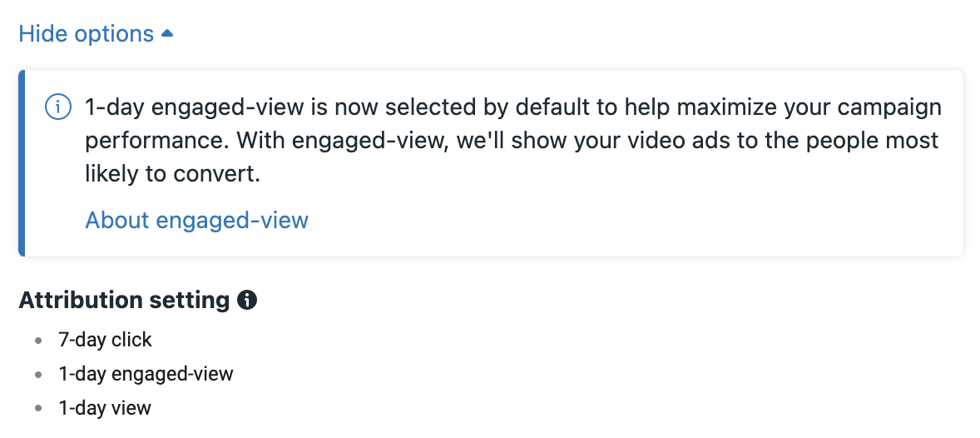Click the banner text "likely to convert."
Screen dimensions: 980x438
click(x=172, y=175)
